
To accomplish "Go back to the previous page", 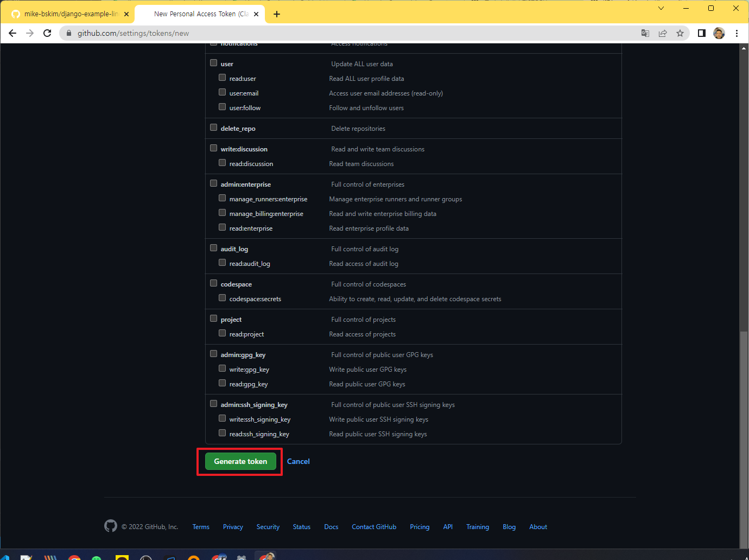I will [x=12, y=33].
